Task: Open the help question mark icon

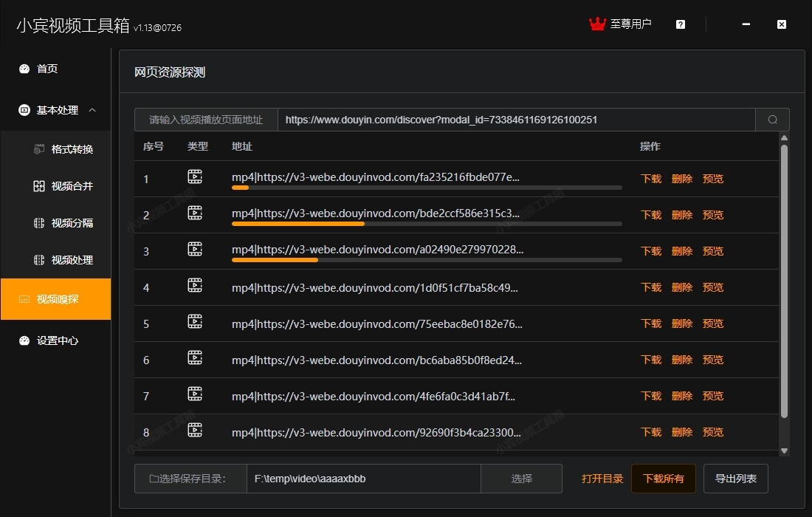Action: click(680, 24)
